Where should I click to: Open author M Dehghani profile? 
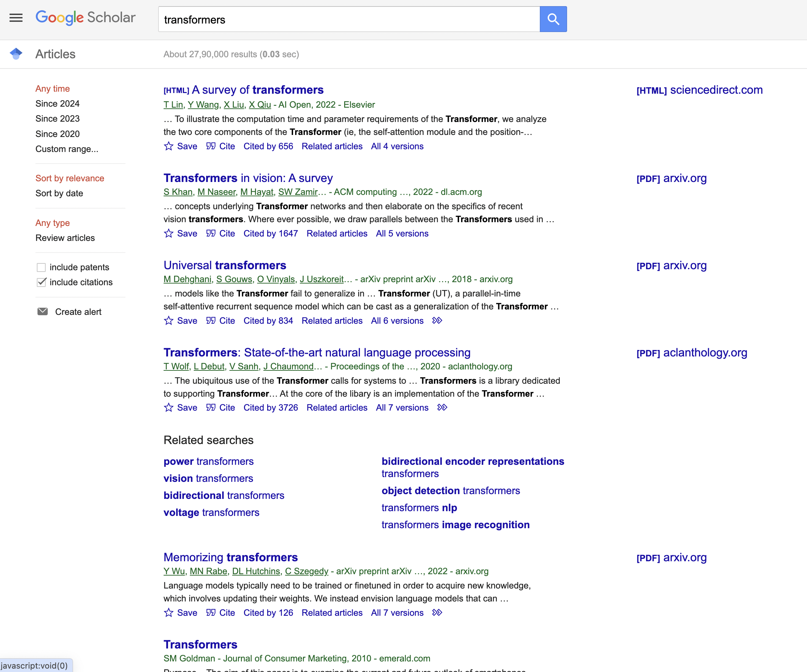coord(187,279)
